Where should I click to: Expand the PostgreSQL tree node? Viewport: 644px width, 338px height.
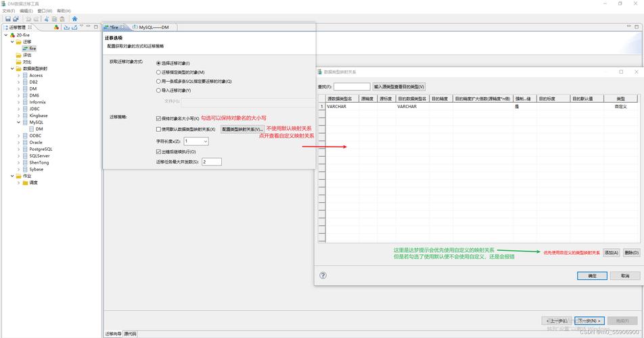18,149
